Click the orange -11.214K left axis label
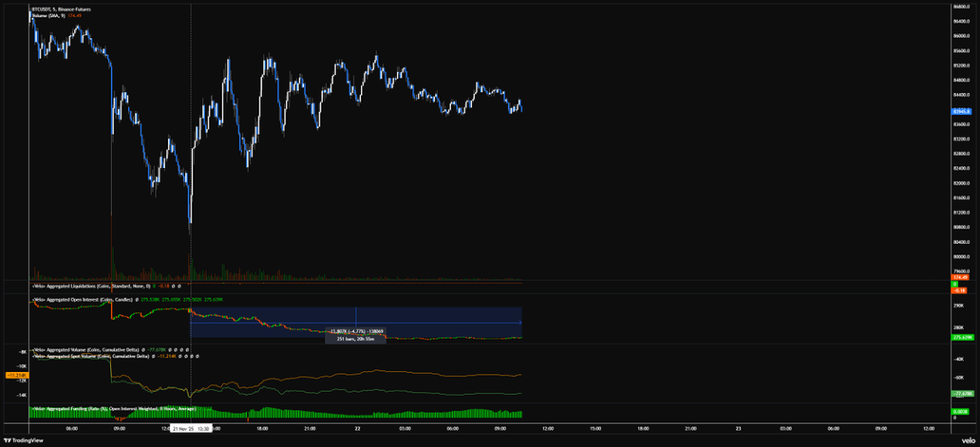This screenshot has width=980, height=447. click(14, 376)
